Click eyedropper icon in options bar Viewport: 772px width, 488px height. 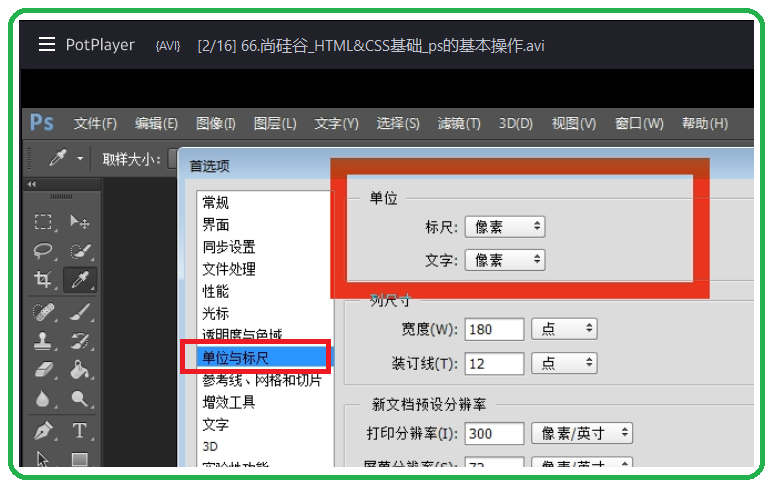[x=58, y=159]
